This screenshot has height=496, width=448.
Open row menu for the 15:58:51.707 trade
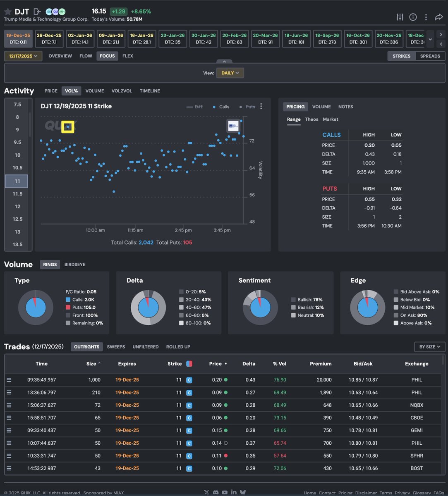click(9, 418)
